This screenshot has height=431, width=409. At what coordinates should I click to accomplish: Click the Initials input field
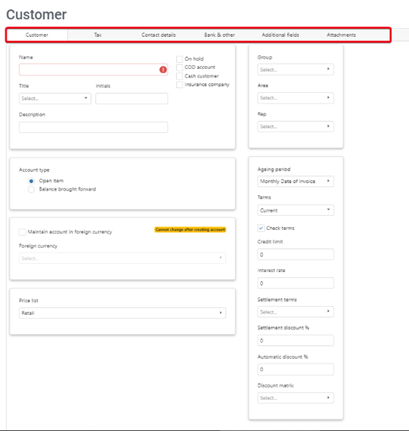[x=132, y=98]
